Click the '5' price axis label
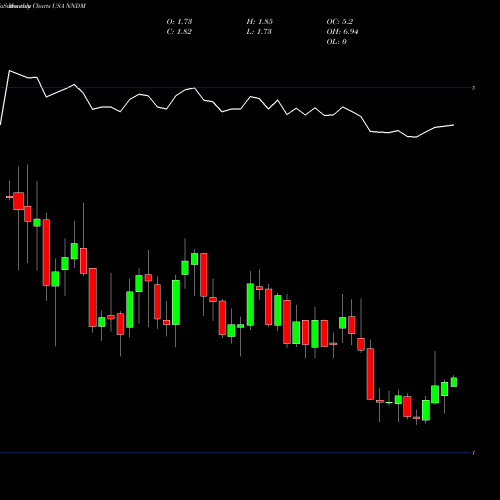The width and height of the screenshot is (500, 500). pyautogui.click(x=474, y=88)
